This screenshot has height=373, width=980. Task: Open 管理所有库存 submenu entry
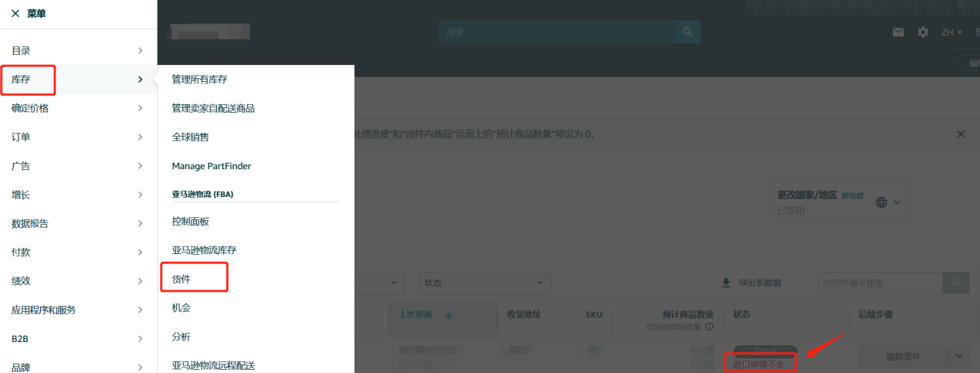[x=199, y=80]
